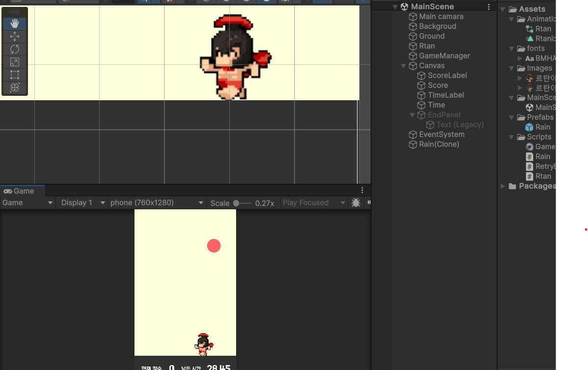
Task: Click the Assets folder icon
Action: 512,9
